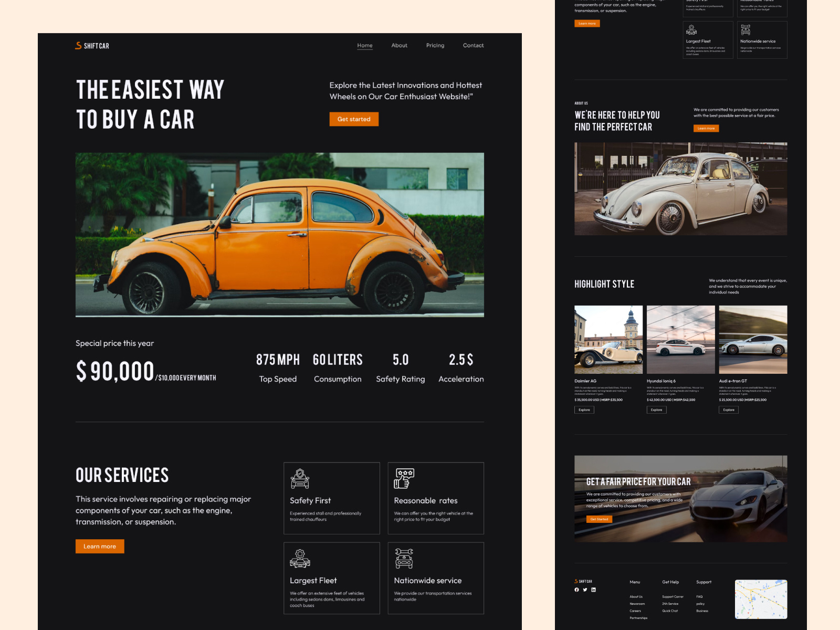Click the Reasonable rates thumbs-up icon
Image resolution: width=840 pixels, height=630 pixels.
coord(404,478)
